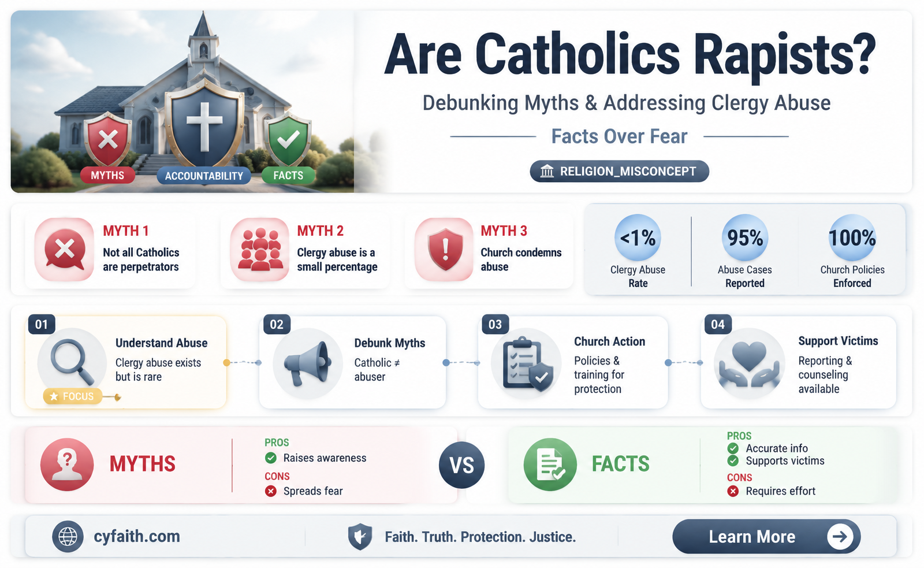Click the 04 step number badge

[x=718, y=324]
